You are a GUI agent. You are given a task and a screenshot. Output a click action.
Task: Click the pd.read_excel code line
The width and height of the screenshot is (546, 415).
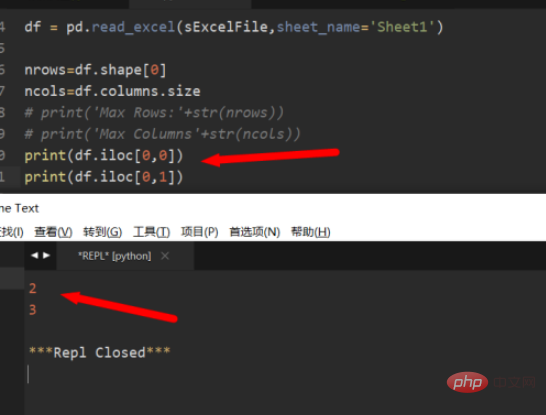234,27
